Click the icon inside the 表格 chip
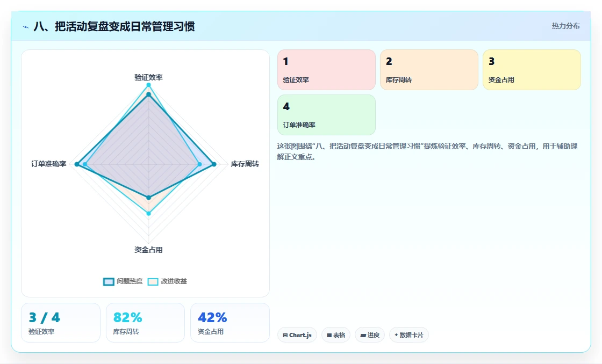Viewport: 602px width, 364px height. tap(329, 335)
